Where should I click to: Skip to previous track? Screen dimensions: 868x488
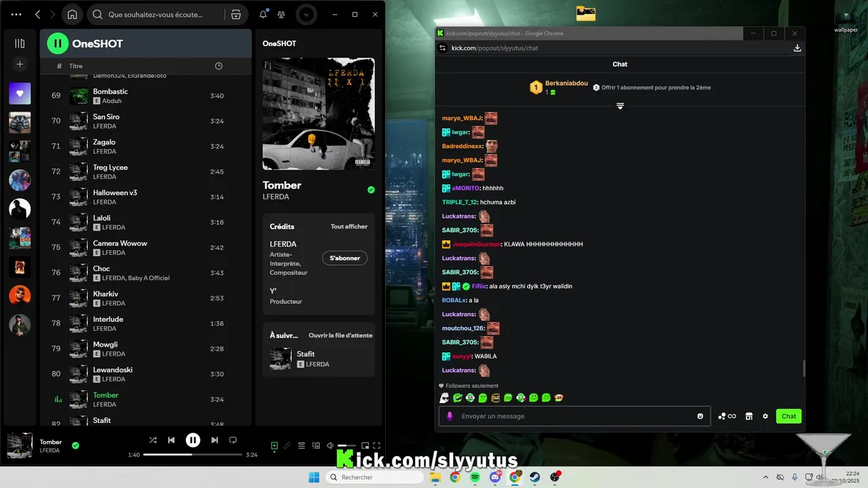click(x=172, y=440)
